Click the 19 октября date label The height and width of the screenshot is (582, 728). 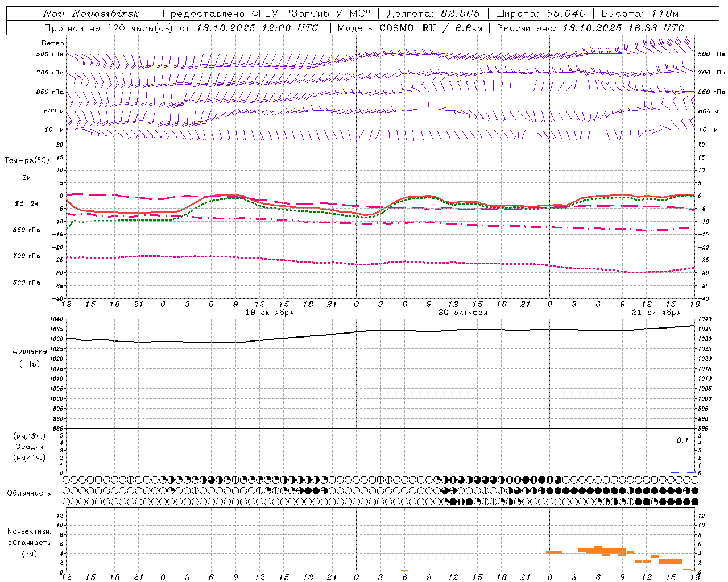tap(270, 313)
